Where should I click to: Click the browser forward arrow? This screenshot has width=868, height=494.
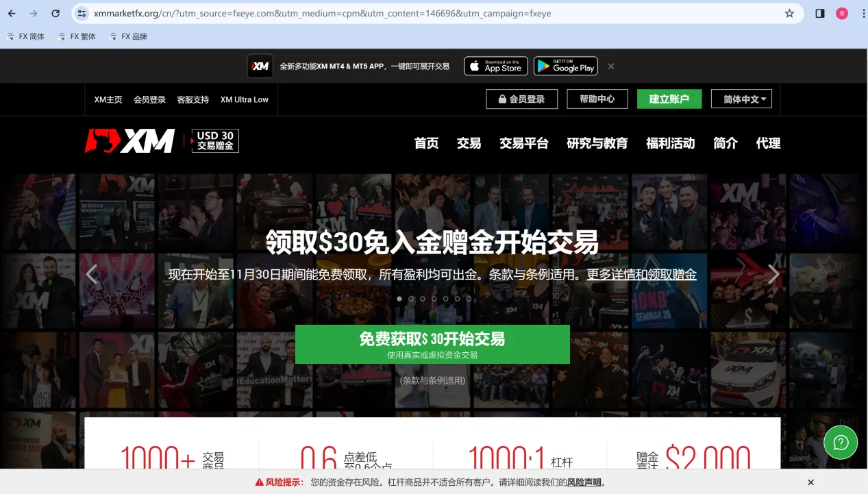tap(34, 13)
